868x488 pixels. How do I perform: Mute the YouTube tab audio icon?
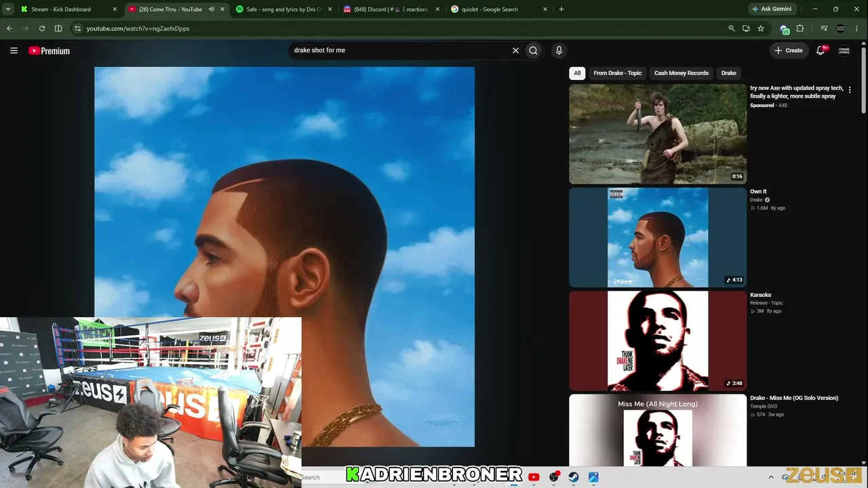pyautogui.click(x=212, y=9)
